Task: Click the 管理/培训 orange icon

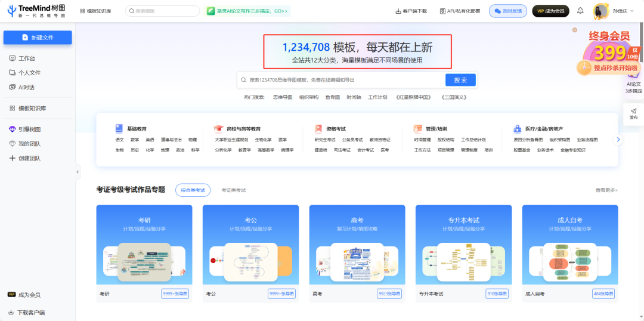Action: [417, 129]
